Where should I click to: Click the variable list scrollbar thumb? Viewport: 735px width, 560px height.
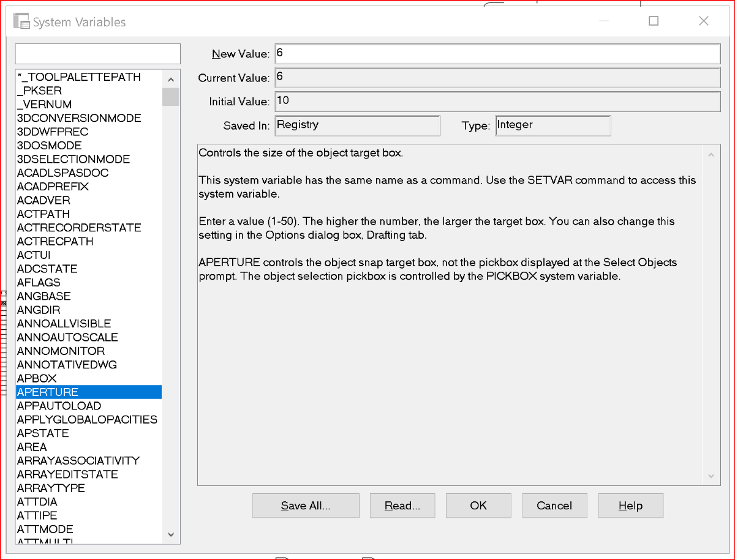[171, 97]
